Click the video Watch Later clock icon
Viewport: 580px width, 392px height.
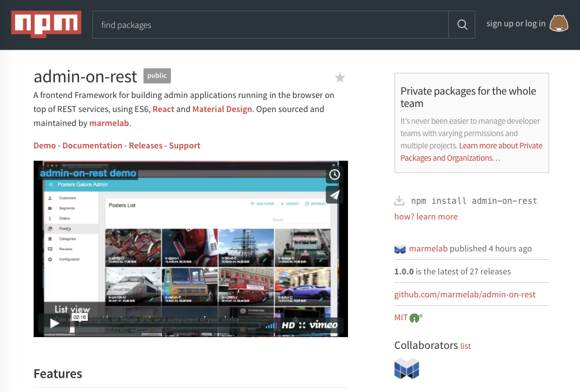pos(335,175)
